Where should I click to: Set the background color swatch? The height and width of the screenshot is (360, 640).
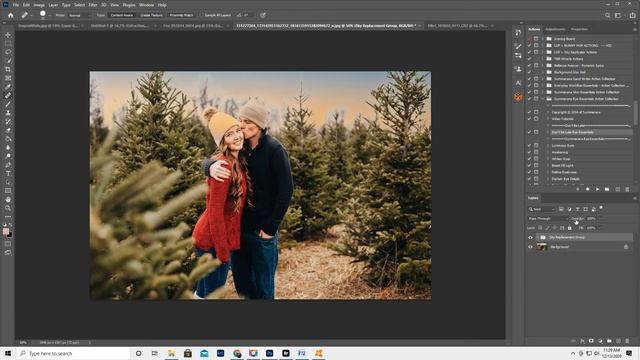tap(10, 235)
